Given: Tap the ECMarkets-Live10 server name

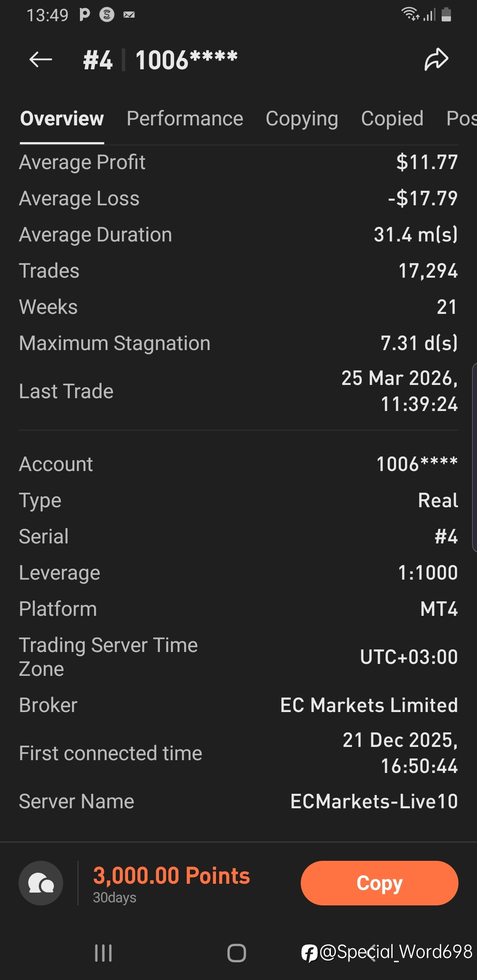Looking at the screenshot, I should point(374,802).
